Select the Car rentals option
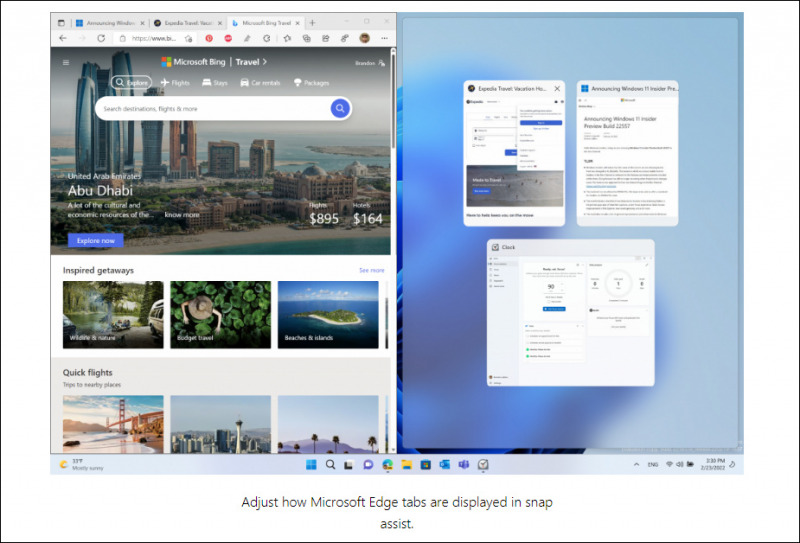 (260, 83)
